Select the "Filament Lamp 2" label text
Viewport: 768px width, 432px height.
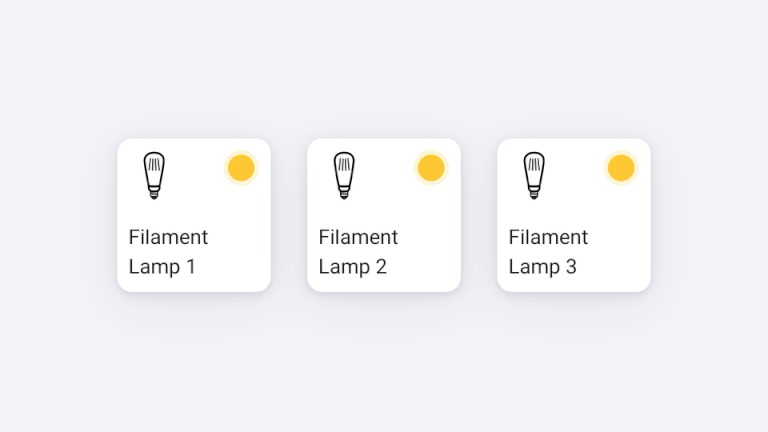358,252
